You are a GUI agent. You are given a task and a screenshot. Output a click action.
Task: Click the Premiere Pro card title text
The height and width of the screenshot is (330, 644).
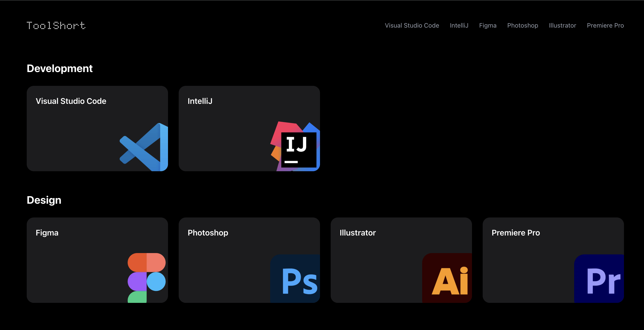[516, 233]
